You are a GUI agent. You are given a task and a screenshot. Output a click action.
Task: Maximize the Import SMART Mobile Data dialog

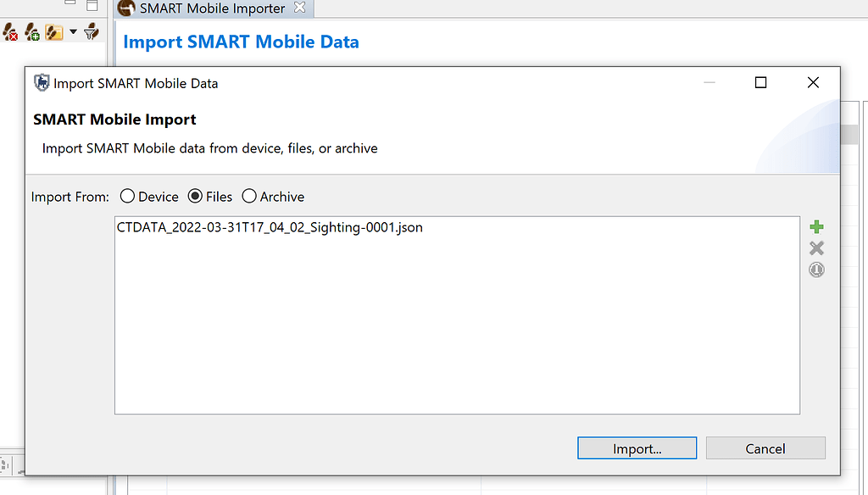760,82
